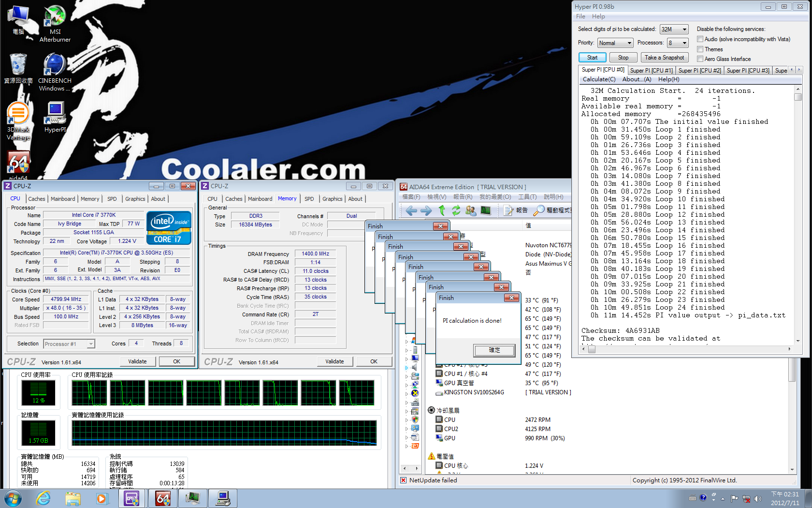This screenshot has height=508, width=812.
Task: Open the 32M digits dropdown in Hyper PI
Action: click(x=674, y=30)
